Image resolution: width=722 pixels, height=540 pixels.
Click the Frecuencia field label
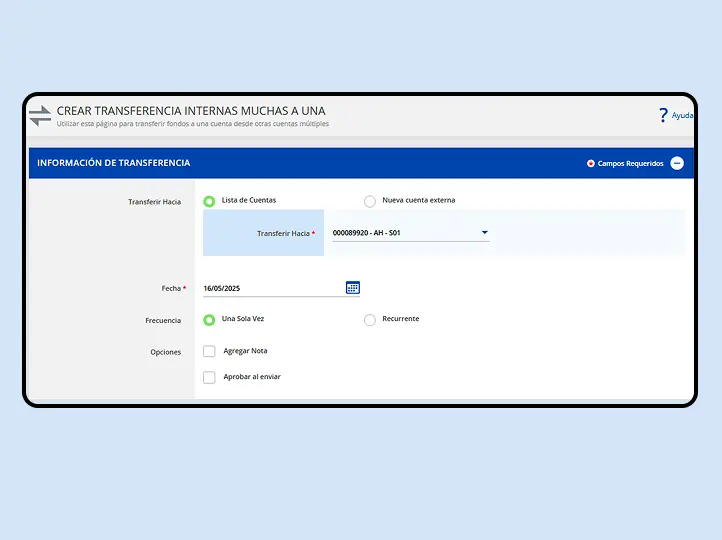pyautogui.click(x=163, y=320)
